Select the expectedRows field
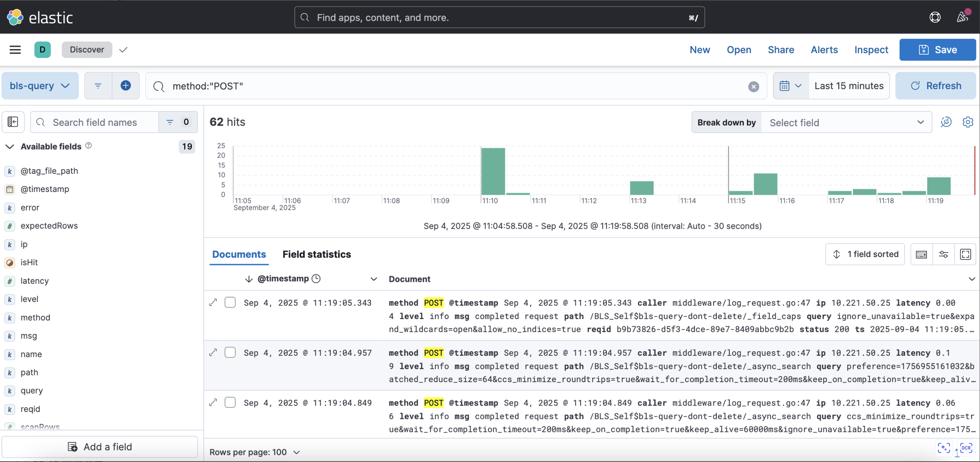This screenshot has width=980, height=462. tap(49, 226)
